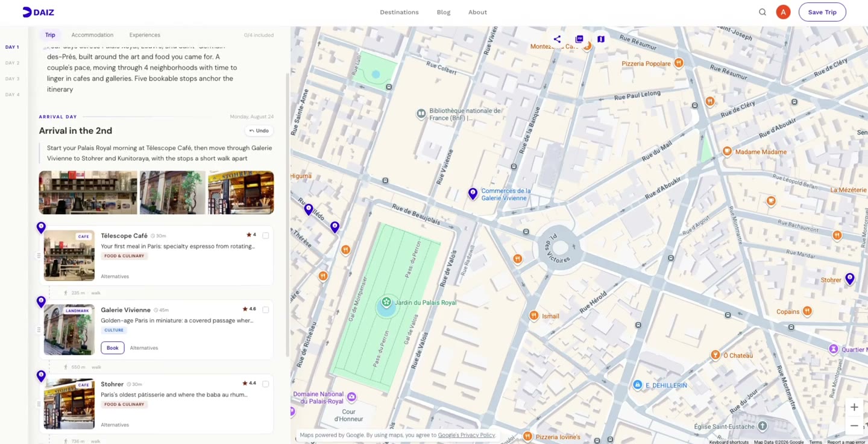Click the Jardin du Palais Royal marker
Viewport: 868px width, 444px height.
pyautogui.click(x=386, y=302)
